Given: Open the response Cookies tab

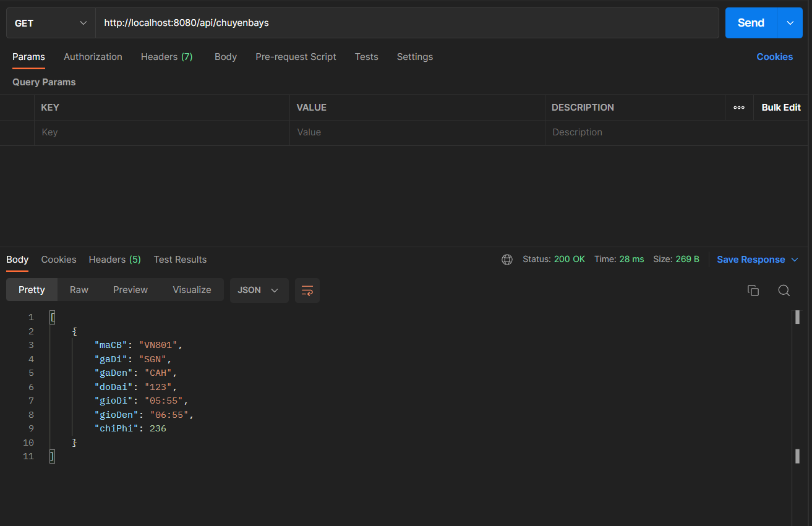Looking at the screenshot, I should click(x=59, y=260).
